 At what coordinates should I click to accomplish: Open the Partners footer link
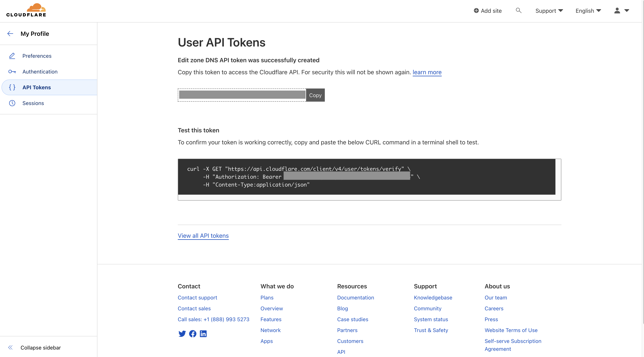pyautogui.click(x=347, y=330)
